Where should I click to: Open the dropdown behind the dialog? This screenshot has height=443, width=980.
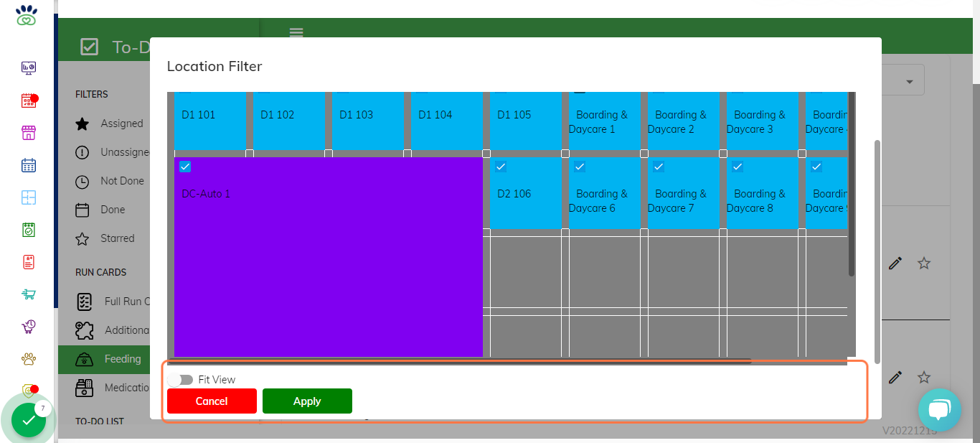pos(910,81)
